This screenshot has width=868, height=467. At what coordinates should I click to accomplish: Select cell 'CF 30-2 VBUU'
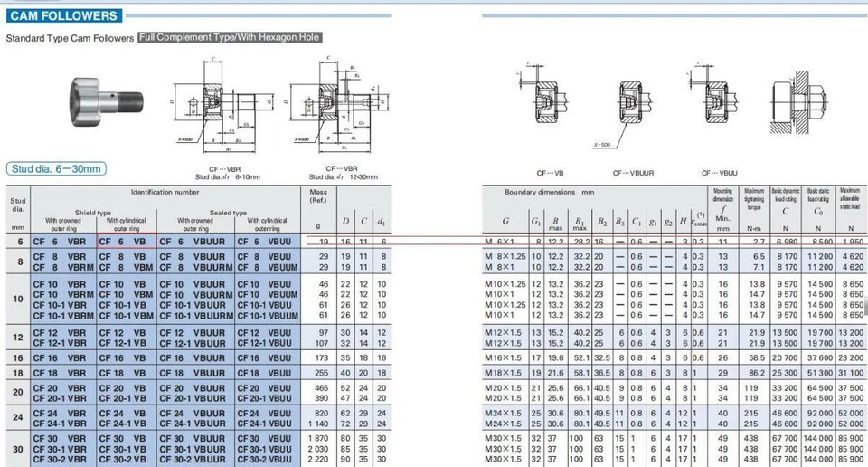pos(265,459)
